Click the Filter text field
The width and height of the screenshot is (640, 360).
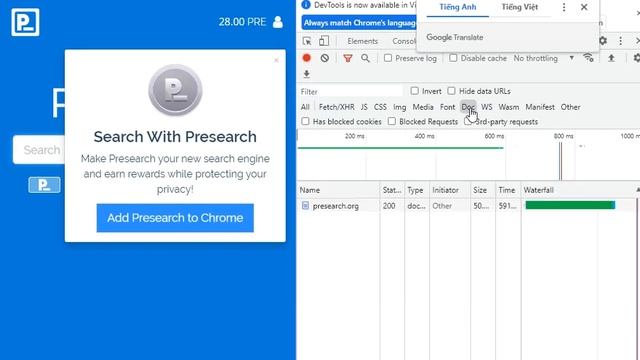351,91
